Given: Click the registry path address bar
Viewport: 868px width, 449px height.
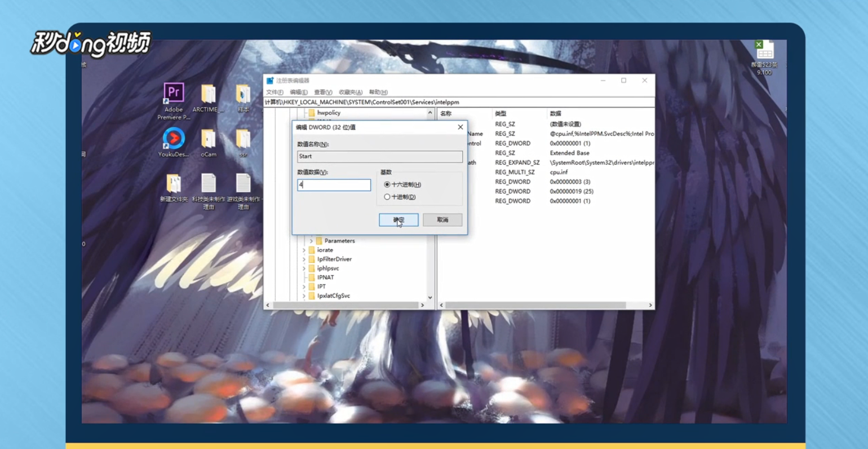Looking at the screenshot, I should coord(459,102).
